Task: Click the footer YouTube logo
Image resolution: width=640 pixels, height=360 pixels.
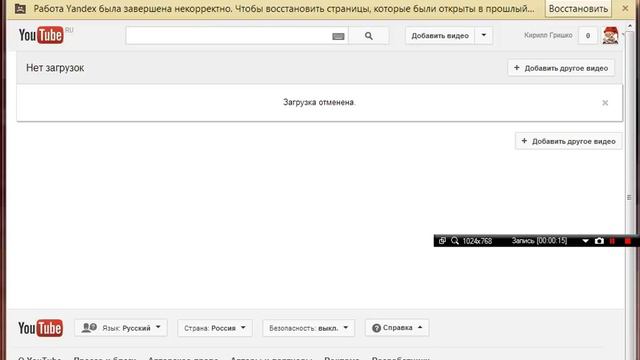Action: (40, 328)
